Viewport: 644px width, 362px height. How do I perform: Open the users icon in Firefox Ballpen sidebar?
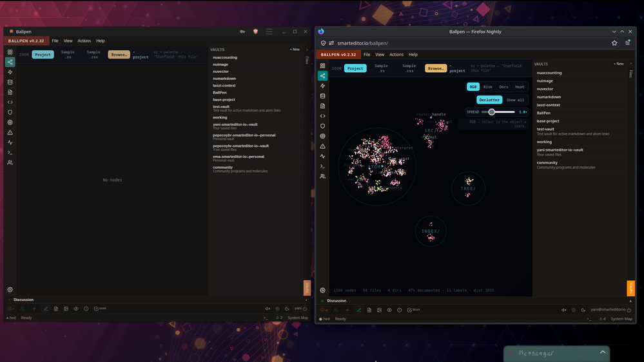click(322, 176)
